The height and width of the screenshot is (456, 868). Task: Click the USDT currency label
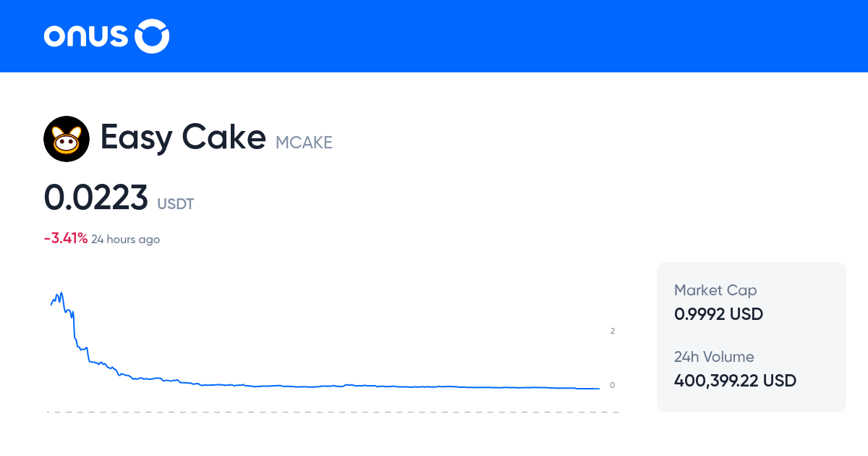coord(176,204)
